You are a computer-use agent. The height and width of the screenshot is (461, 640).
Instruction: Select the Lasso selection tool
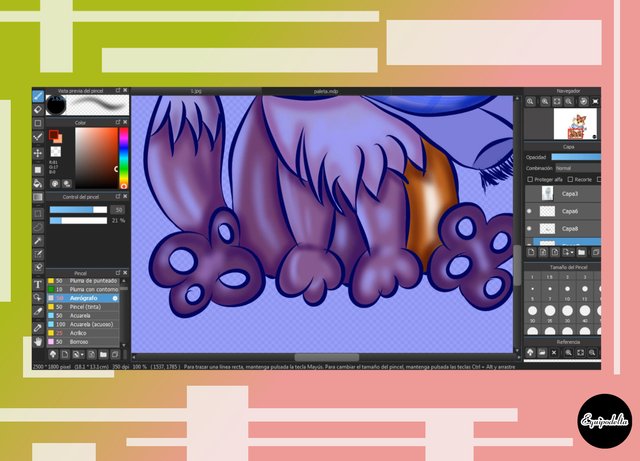coord(38,227)
